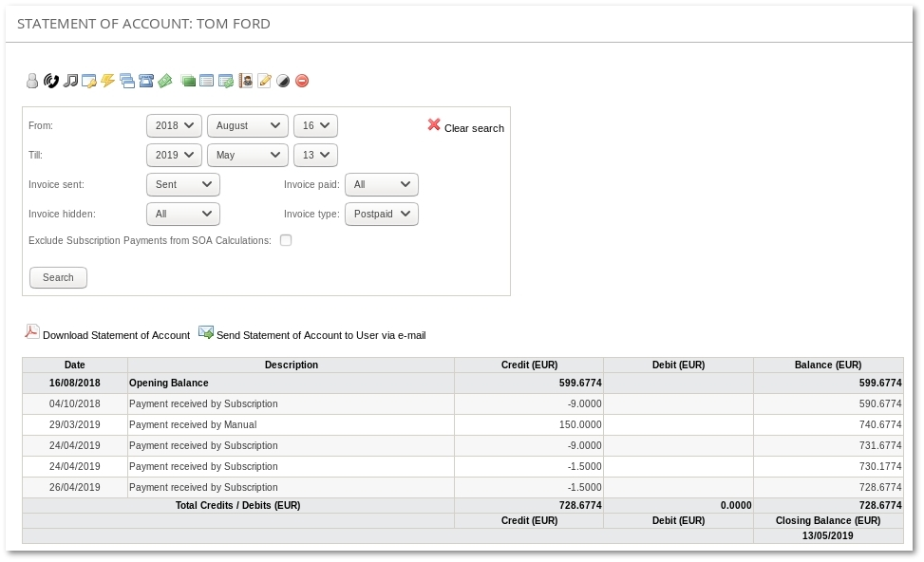The image size is (924, 562).
Task: Change the Invoice sent dropdown
Action: click(183, 185)
